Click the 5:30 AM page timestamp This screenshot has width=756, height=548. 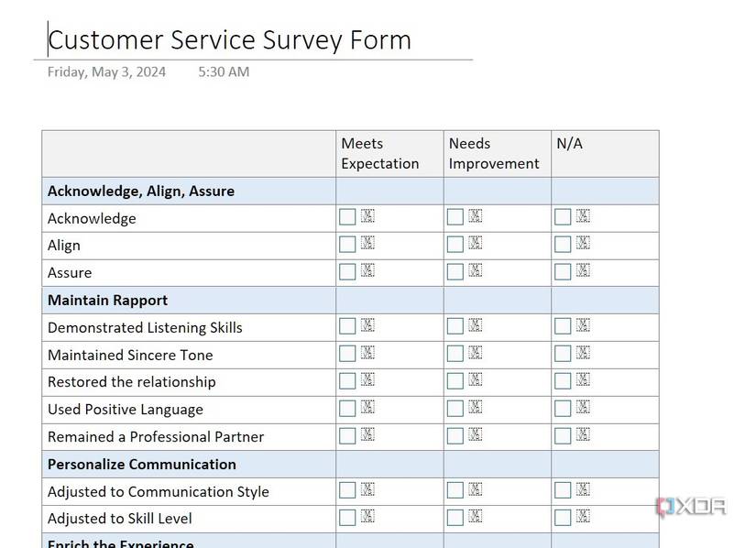[x=224, y=71]
